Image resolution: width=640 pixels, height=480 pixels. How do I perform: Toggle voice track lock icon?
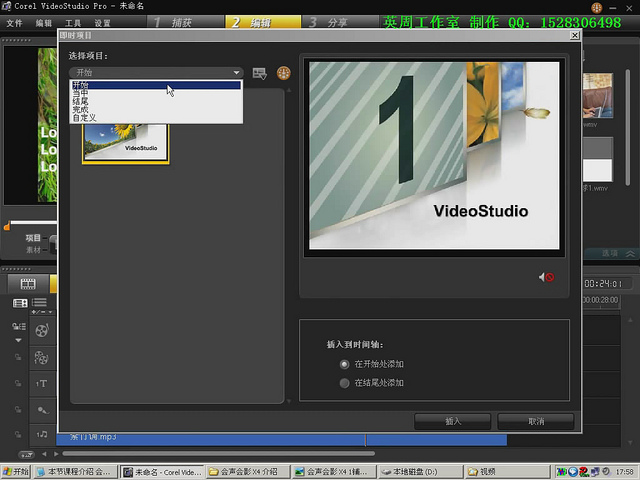[x=18, y=409]
